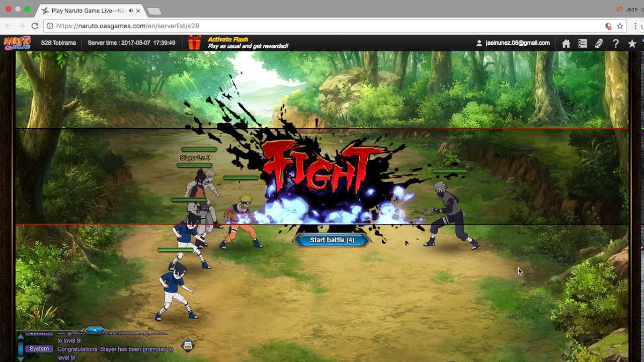
Task: Click the jaelnunez.05@gmail.com account label
Action: 518,43
